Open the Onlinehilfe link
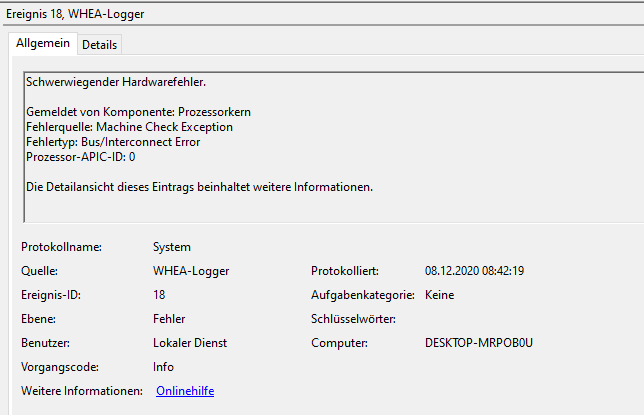This screenshot has width=644, height=415. pos(185,391)
